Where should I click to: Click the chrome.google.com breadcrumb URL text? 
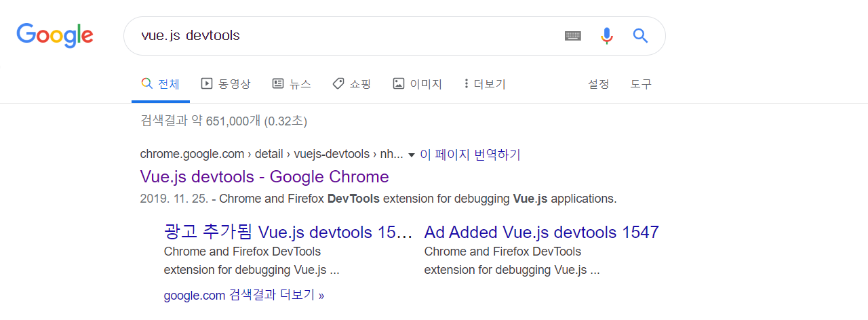272,155
